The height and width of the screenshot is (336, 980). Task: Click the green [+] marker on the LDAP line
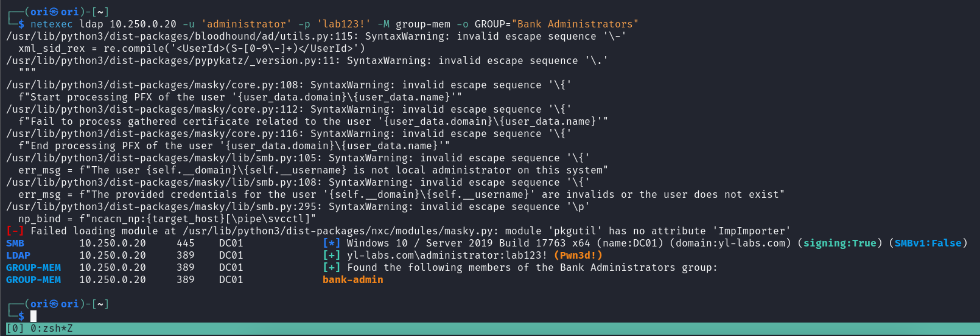click(331, 256)
